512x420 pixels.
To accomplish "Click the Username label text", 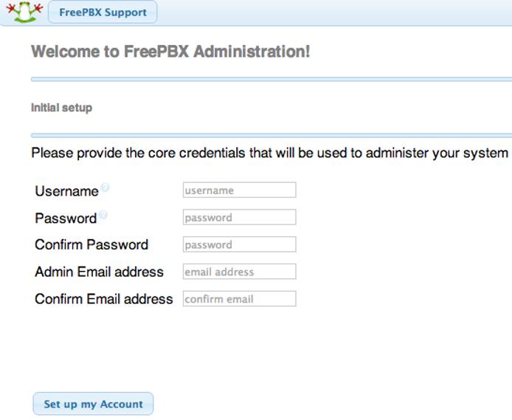I will tap(66, 191).
